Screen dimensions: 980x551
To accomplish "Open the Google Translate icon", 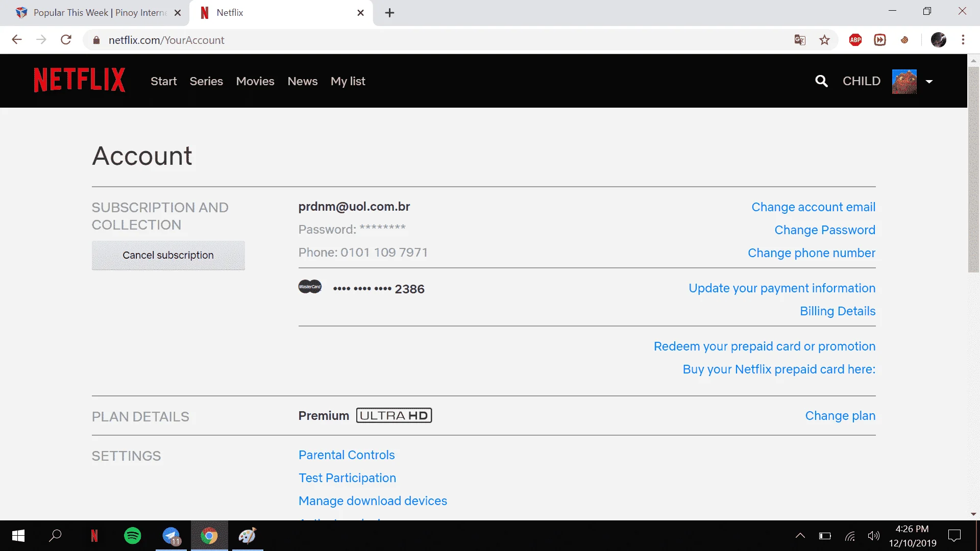I will (800, 40).
